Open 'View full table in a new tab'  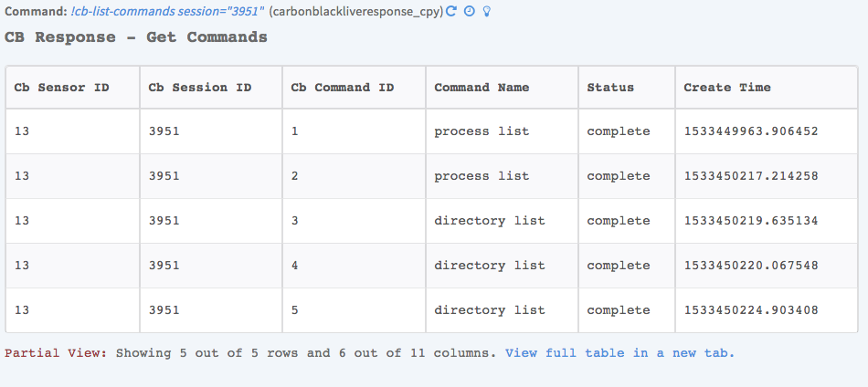[619, 352]
